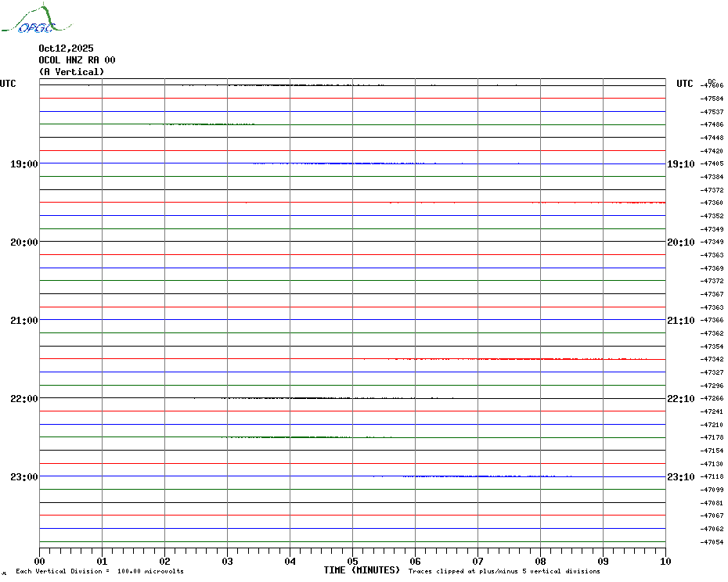Select the 21:00 hour marker on left

pyautogui.click(x=23, y=321)
